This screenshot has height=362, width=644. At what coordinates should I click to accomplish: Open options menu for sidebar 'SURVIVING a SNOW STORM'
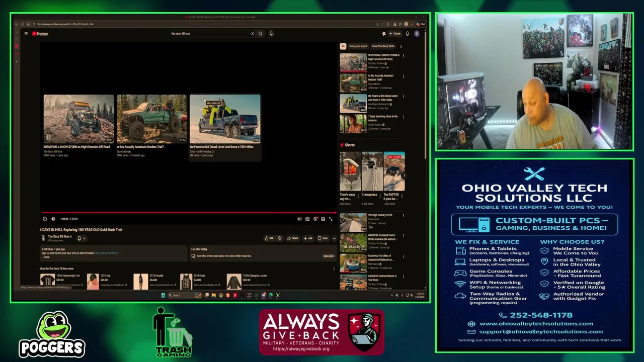click(x=403, y=56)
